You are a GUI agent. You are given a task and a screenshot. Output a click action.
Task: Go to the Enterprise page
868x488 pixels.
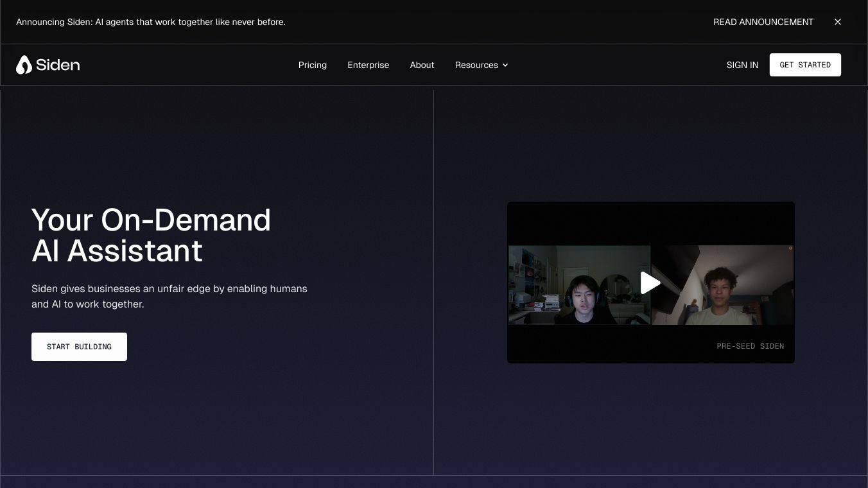pos(369,65)
